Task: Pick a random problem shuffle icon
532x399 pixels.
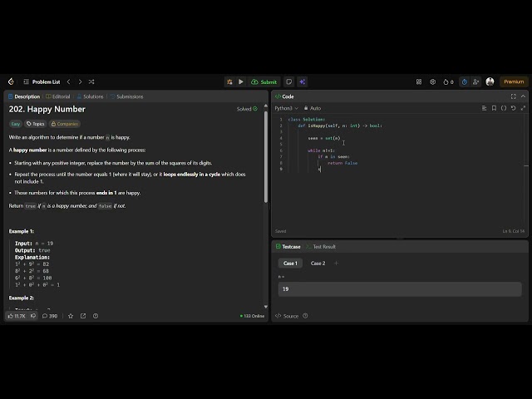Action: 91,81
